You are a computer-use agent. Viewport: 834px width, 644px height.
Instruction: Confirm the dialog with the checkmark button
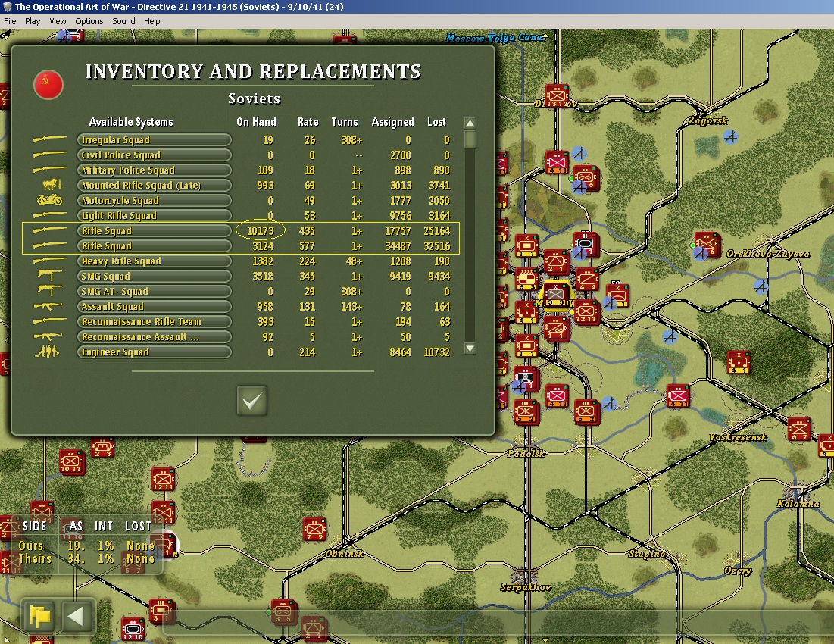(251, 401)
